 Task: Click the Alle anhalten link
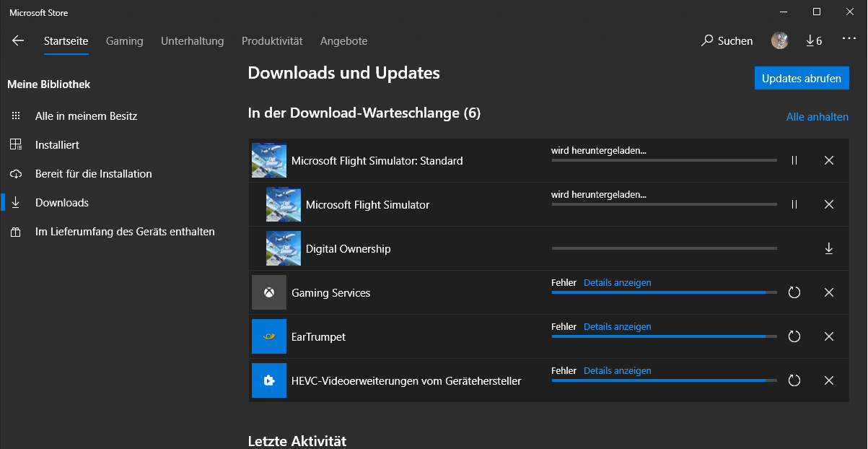[x=817, y=117]
